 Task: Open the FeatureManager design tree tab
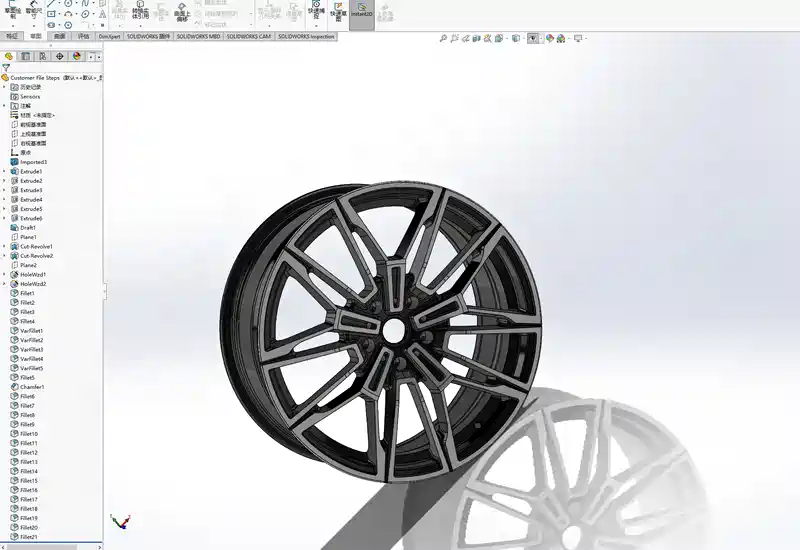point(9,56)
